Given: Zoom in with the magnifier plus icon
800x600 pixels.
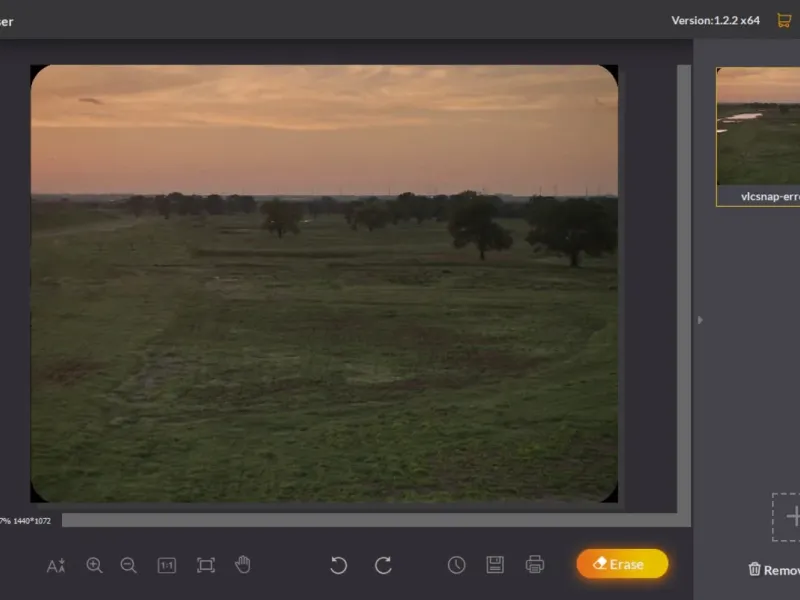Looking at the screenshot, I should 94,565.
